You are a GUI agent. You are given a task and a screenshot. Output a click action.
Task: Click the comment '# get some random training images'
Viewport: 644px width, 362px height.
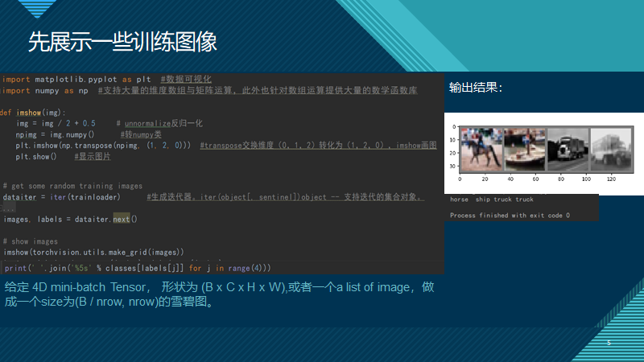tap(72, 186)
